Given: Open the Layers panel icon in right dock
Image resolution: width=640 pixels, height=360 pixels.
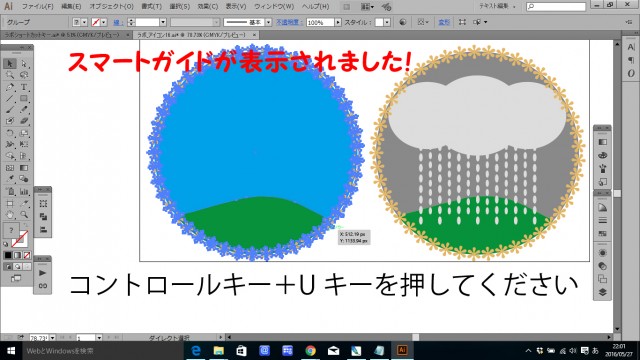Looking at the screenshot, I should click(x=602, y=292).
